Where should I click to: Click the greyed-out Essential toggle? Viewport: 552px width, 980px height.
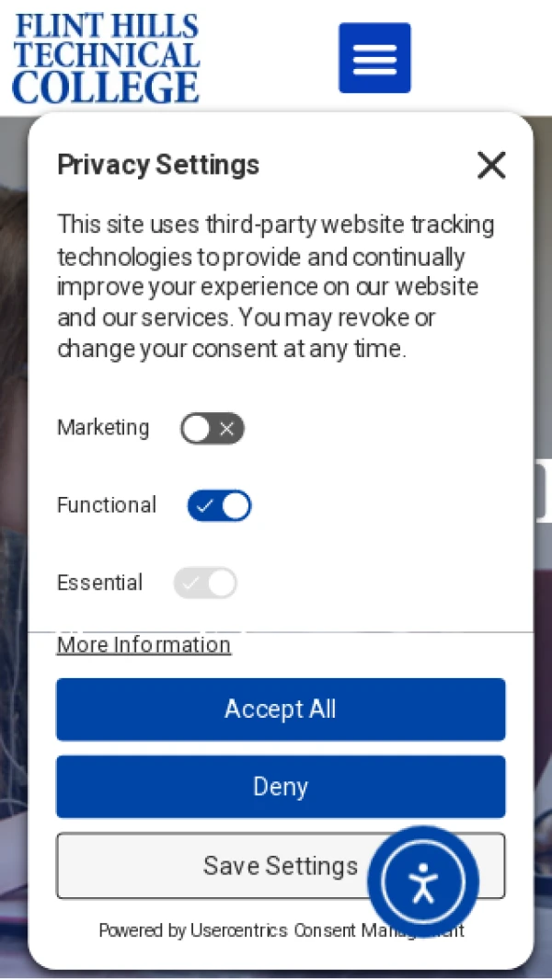click(205, 583)
